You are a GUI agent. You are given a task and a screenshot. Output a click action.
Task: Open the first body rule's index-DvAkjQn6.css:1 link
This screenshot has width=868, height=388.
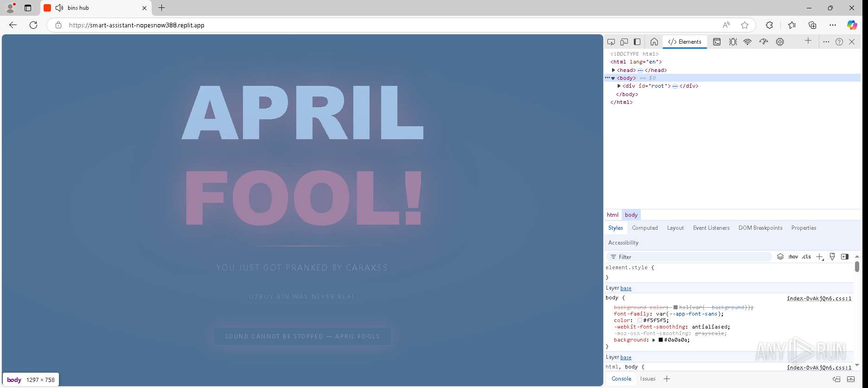pos(819,298)
